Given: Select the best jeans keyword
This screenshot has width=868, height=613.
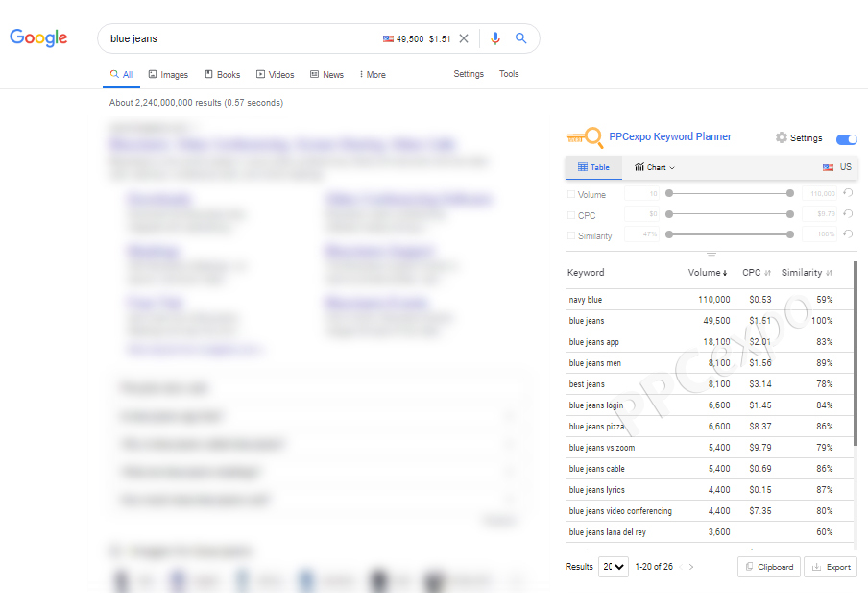Looking at the screenshot, I should tap(587, 384).
